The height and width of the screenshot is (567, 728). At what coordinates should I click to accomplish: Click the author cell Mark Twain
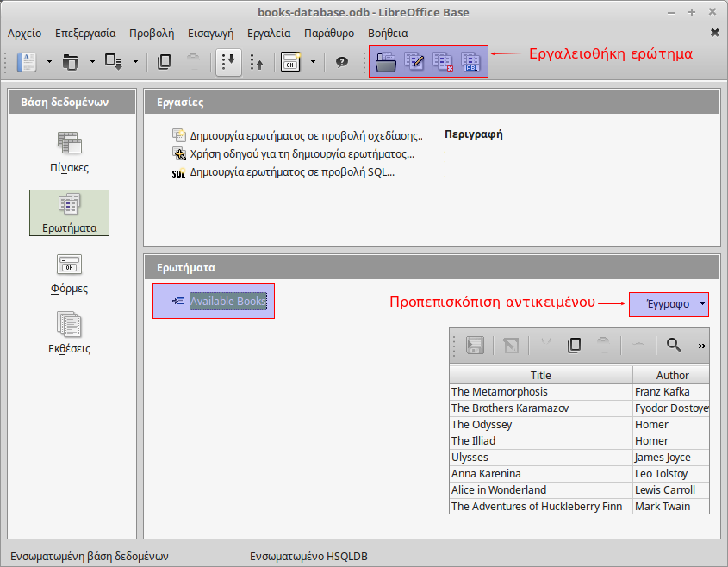(671, 506)
